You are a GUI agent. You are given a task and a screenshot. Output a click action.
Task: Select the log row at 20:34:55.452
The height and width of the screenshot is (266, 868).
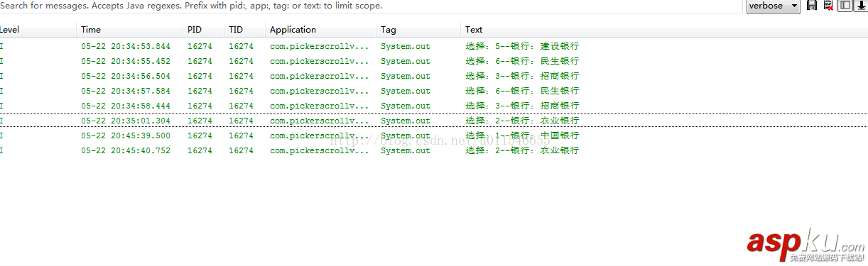tap(434, 61)
